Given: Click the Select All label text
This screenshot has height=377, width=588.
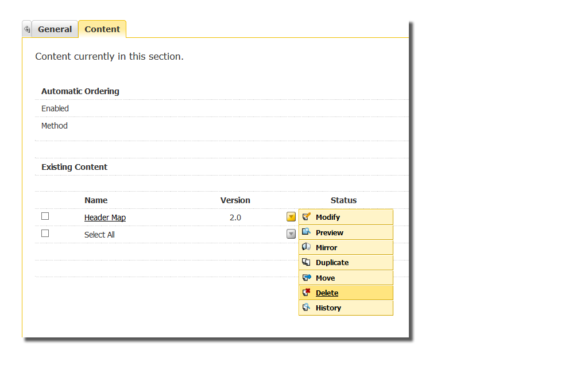Looking at the screenshot, I should click(x=99, y=235).
